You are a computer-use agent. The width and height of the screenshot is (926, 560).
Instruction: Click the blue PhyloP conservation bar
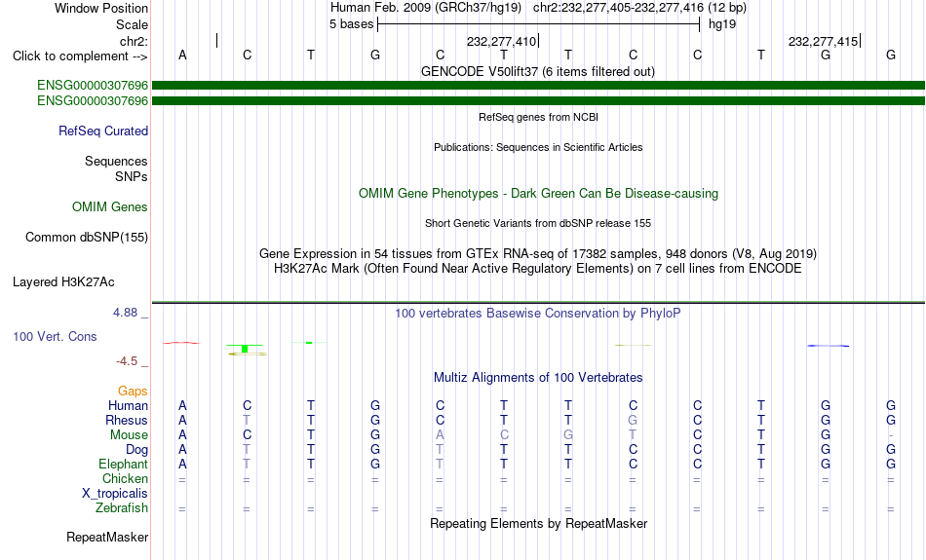click(x=828, y=346)
